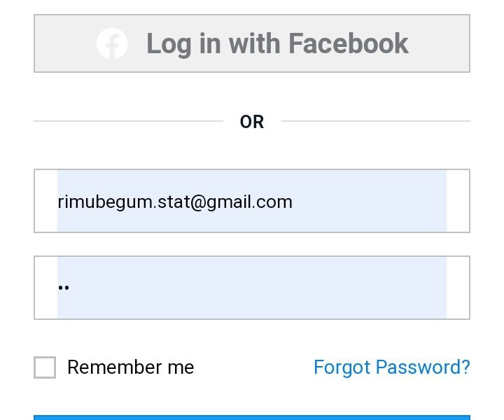Image resolution: width=504 pixels, height=420 pixels.
Task: Click the 'Log in' words on gray button
Action: tap(184, 44)
